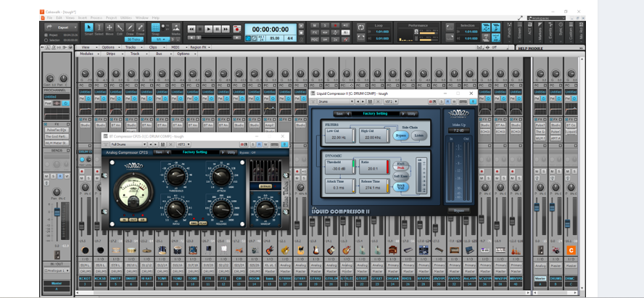The width and height of the screenshot is (644, 298).
Task: Toggle global Mute in mix module
Action: click(x=315, y=25)
